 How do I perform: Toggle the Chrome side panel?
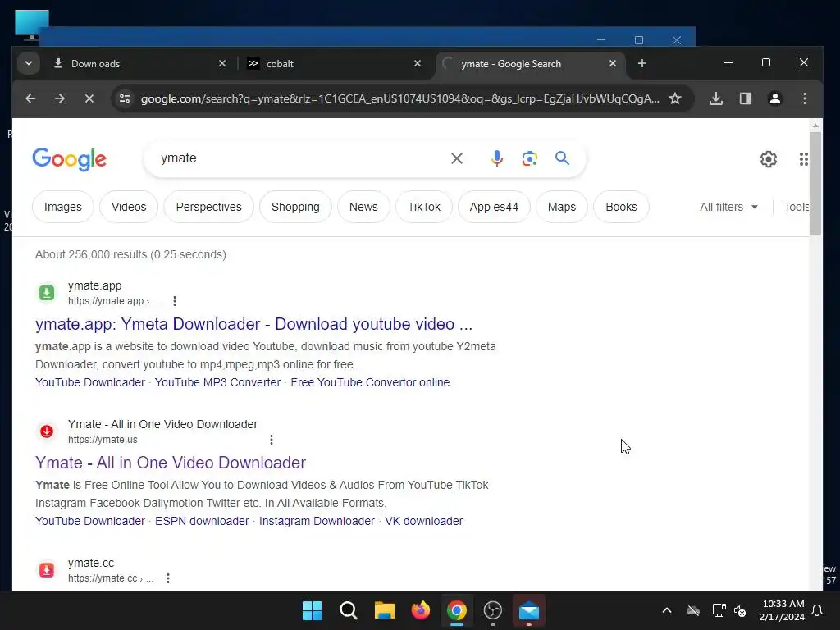point(745,98)
